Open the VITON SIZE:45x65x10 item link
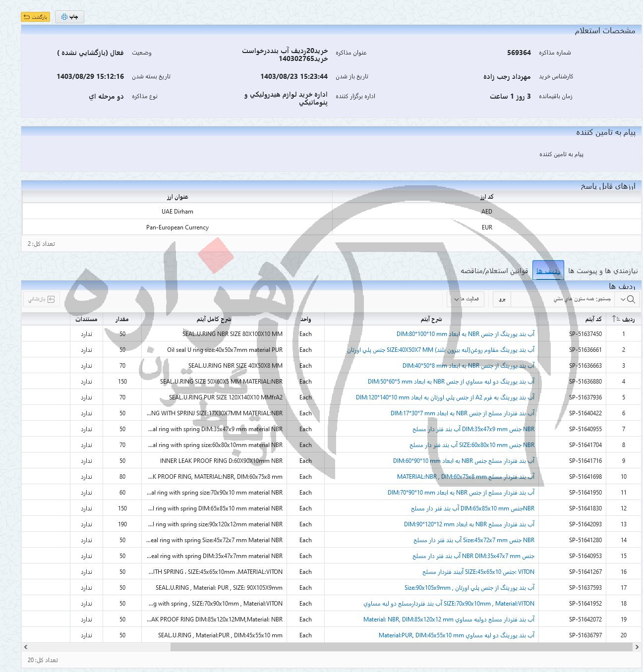 coord(478,572)
